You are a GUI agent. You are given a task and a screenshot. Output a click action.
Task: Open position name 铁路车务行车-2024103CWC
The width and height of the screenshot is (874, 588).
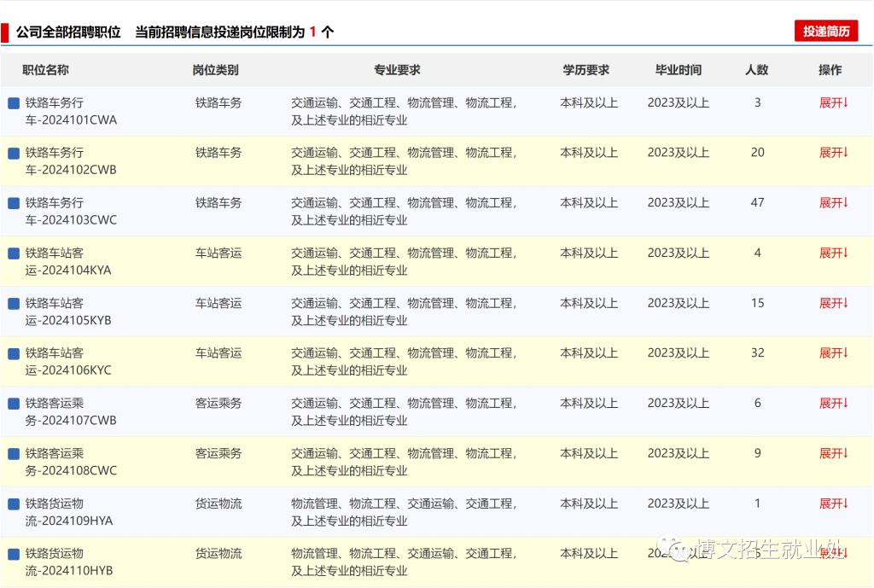coord(70,212)
